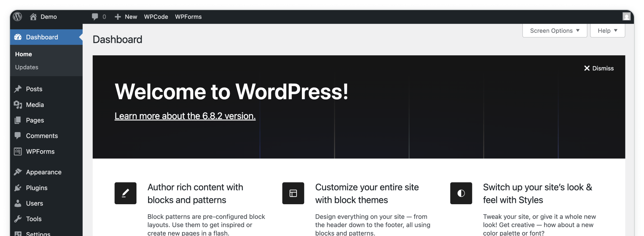
Task: Click 'Author rich content with blocks and patterns' heading
Action: pyautogui.click(x=195, y=194)
